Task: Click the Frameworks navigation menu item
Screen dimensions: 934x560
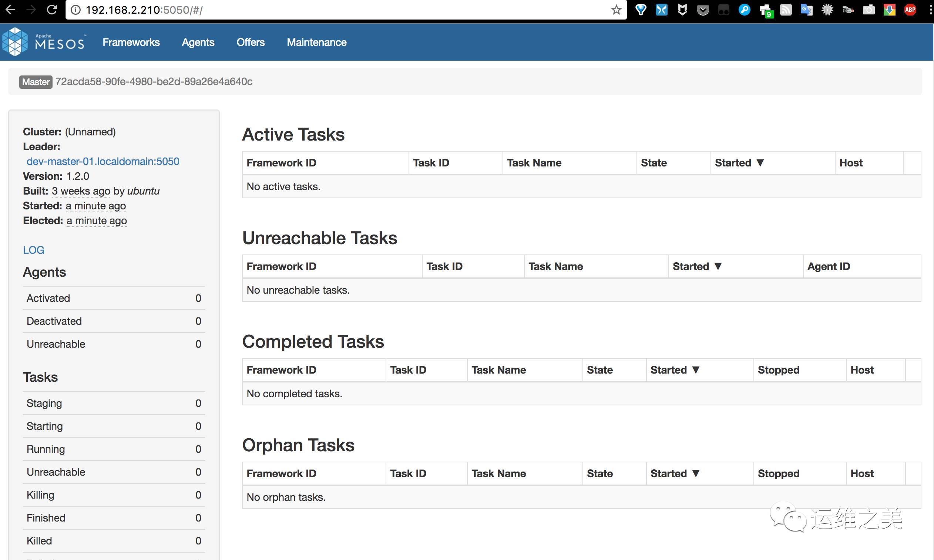Action: tap(131, 42)
